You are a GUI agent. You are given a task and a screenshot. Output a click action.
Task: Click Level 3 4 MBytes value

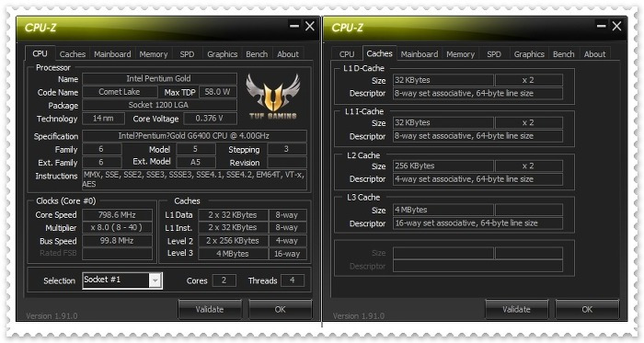pyautogui.click(x=233, y=254)
